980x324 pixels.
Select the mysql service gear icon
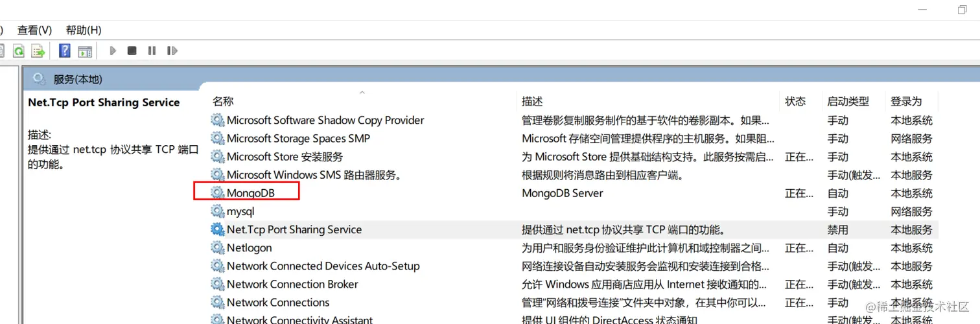point(217,211)
